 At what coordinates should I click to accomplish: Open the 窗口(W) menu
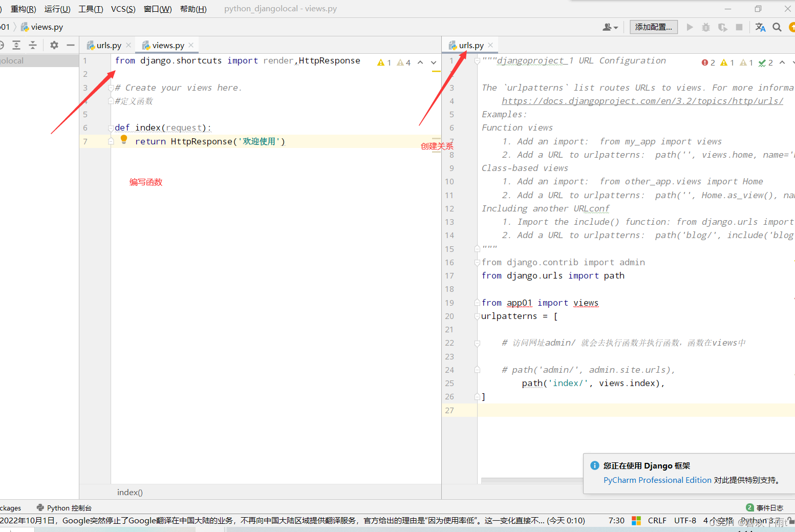click(158, 9)
